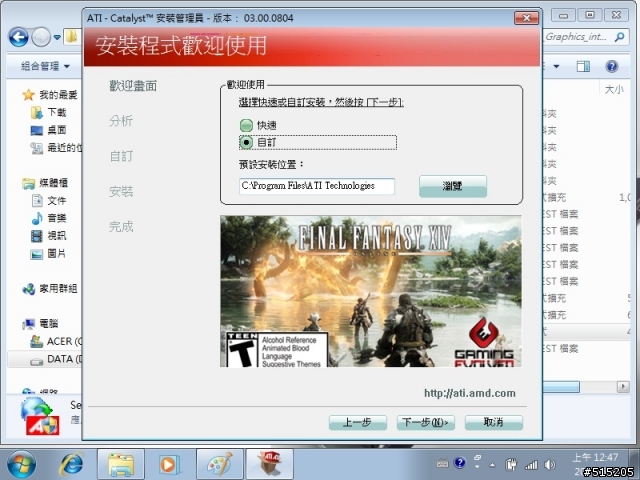Show hidden tray icons arrow
The image size is (640, 480).
tap(492, 464)
